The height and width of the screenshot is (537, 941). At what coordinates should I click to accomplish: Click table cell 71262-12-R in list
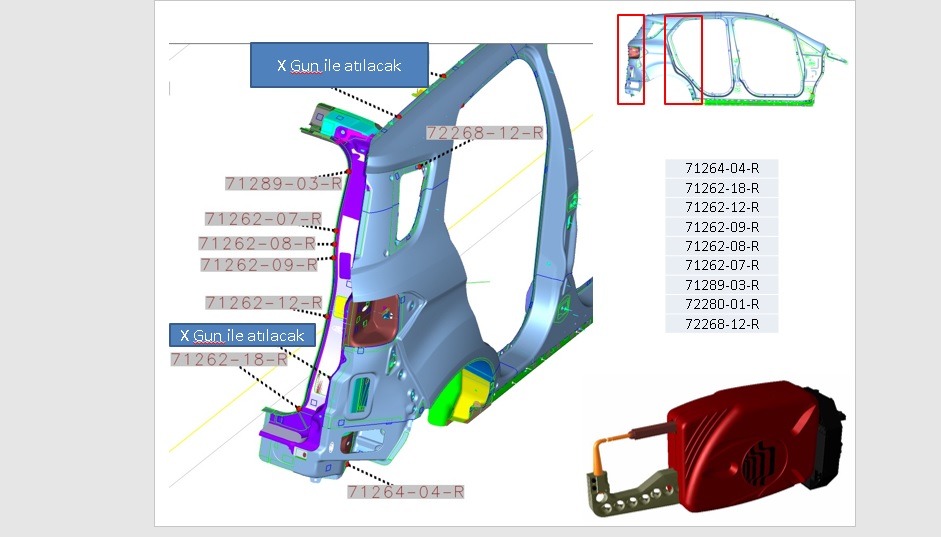(722, 207)
